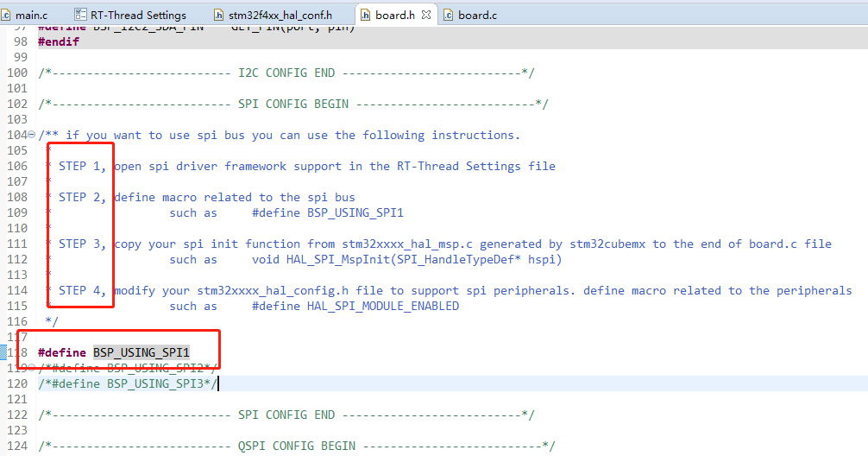
Task: Click the commented BSP_USING_SPI3 define line
Action: pos(128,383)
